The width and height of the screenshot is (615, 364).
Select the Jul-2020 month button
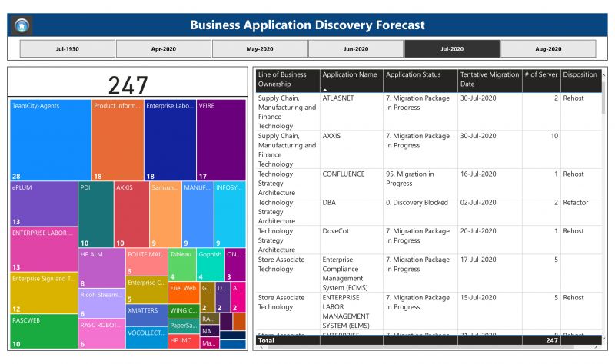(x=452, y=49)
